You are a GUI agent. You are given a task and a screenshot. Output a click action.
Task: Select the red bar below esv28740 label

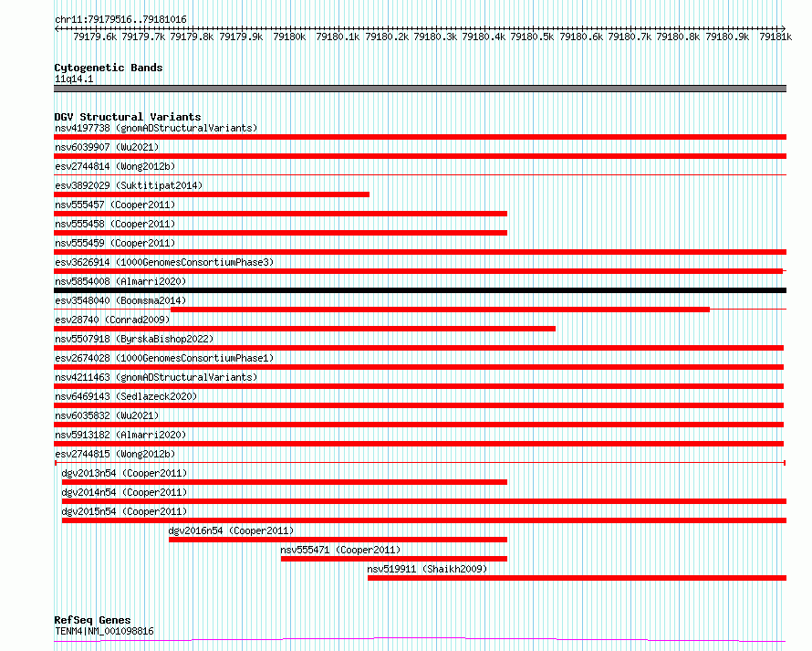pos(305,329)
